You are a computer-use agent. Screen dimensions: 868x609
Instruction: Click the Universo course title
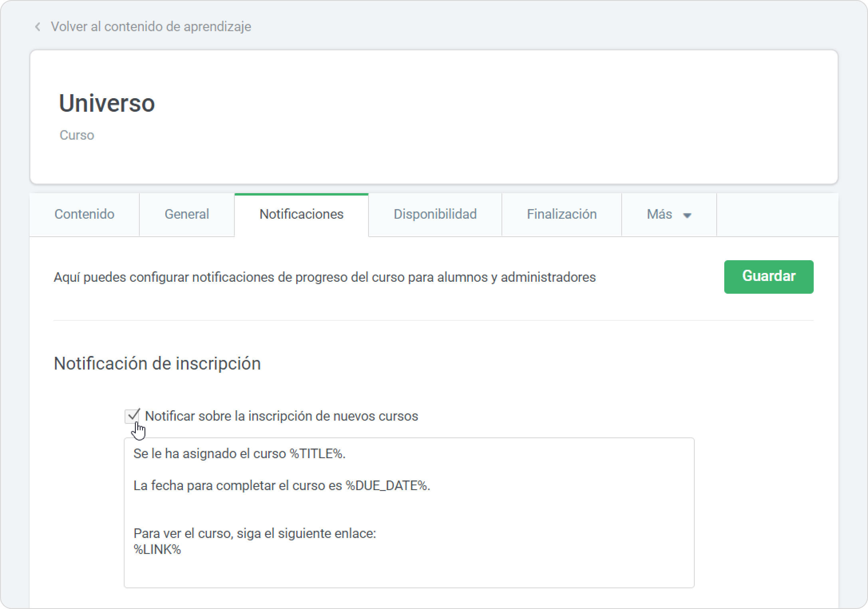(107, 103)
